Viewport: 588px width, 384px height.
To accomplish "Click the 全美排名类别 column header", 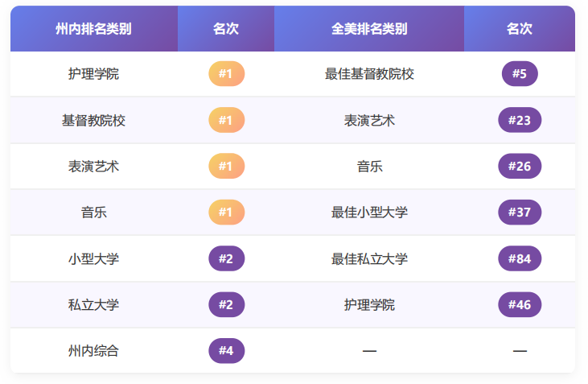I will [x=369, y=28].
